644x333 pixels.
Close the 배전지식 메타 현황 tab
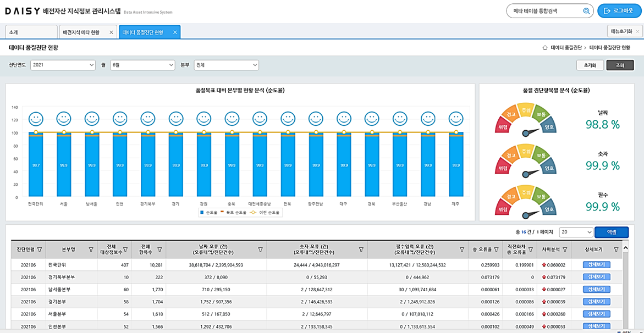[x=111, y=32]
